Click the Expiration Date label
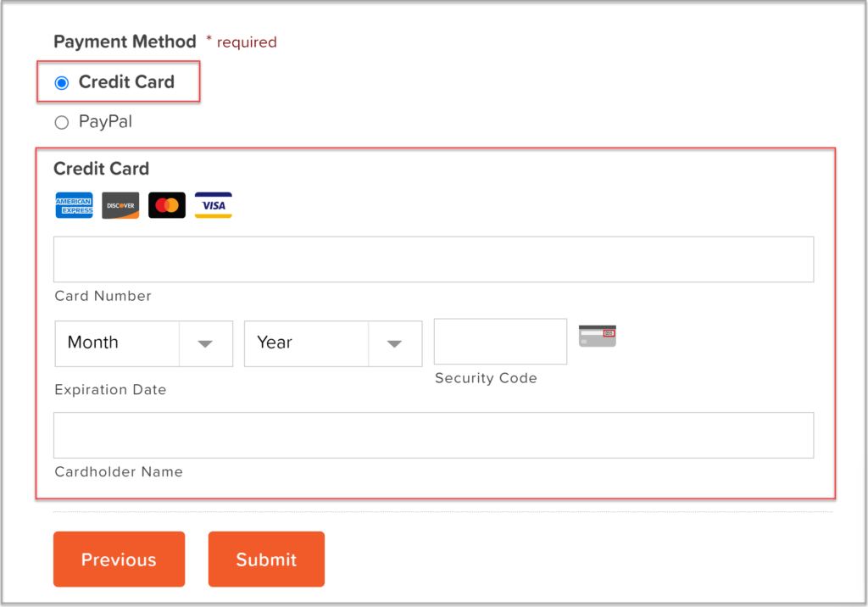This screenshot has height=607, width=868. click(x=110, y=389)
